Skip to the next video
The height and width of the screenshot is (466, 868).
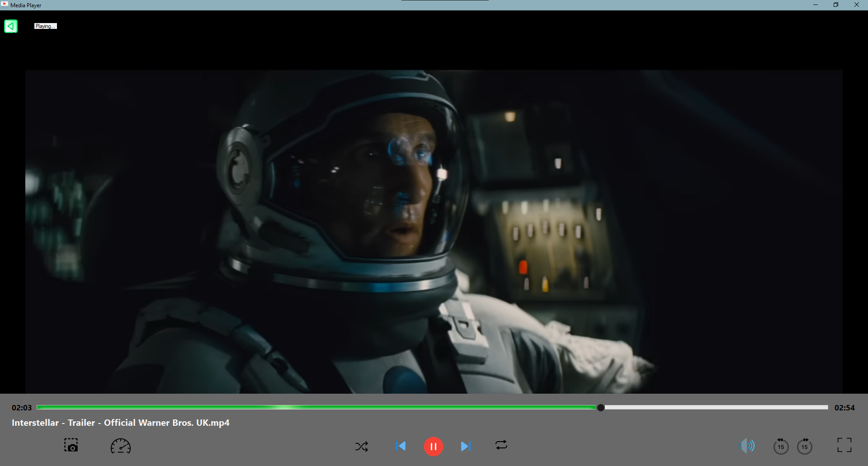coord(467,446)
